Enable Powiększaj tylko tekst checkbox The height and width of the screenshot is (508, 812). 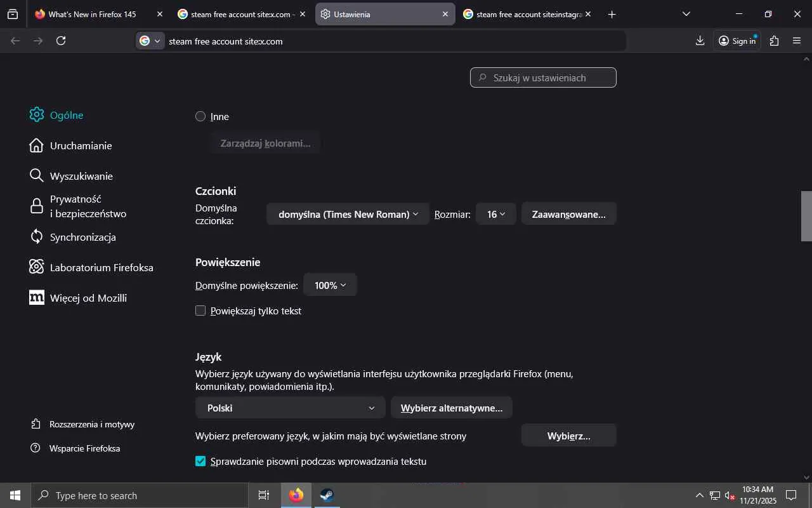[x=200, y=311]
